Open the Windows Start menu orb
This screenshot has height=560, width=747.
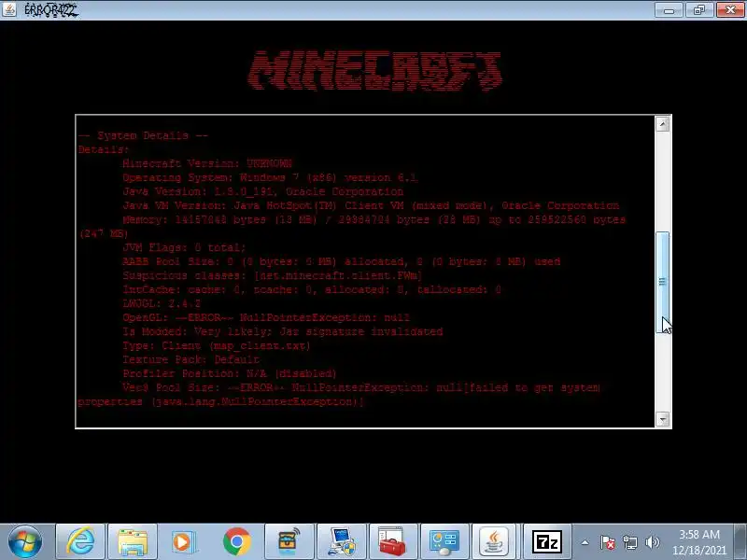pos(24,542)
